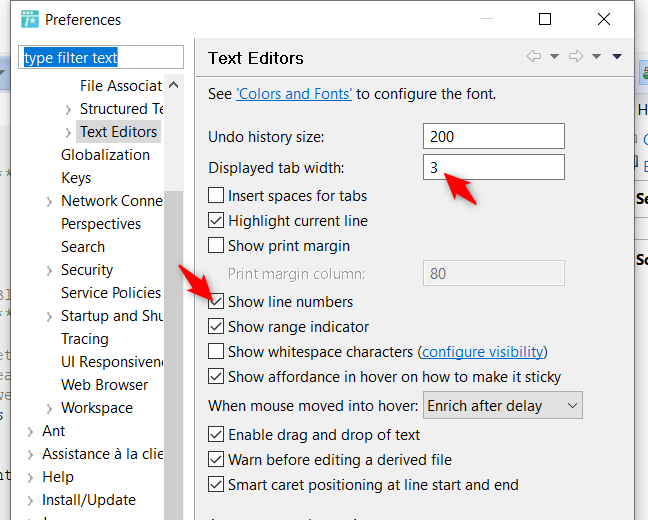Image resolution: width=648 pixels, height=520 pixels.
Task: Toggle Show range indicator checkbox
Action: (216, 326)
